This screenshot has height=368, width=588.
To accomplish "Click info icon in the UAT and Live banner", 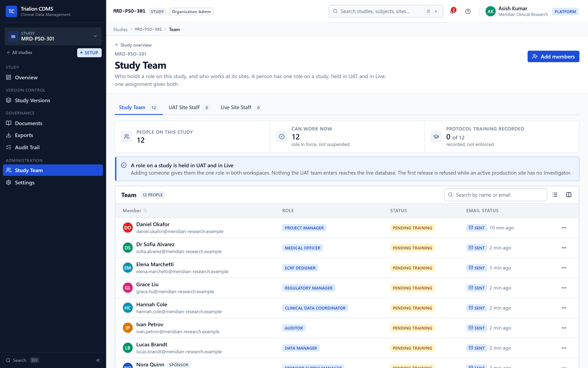I will click(x=124, y=165).
